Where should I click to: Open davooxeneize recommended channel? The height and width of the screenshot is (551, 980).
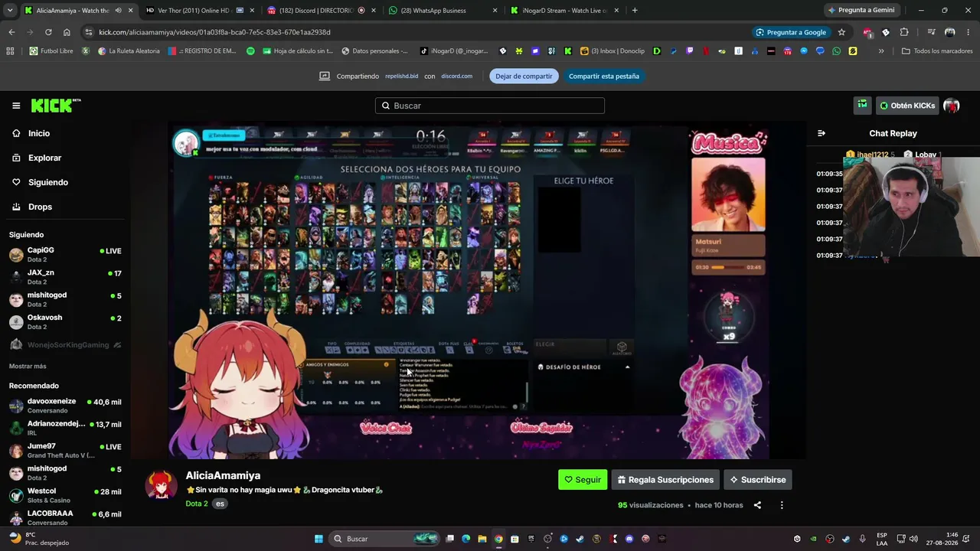tap(65, 406)
